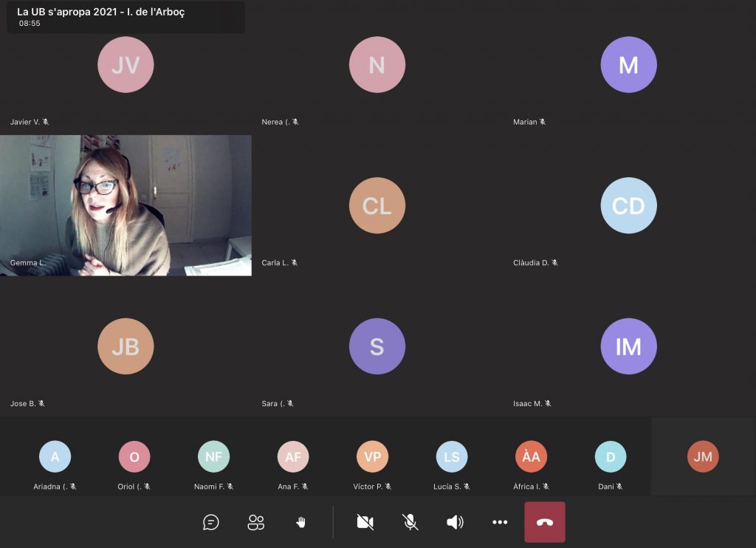Screen dimensions: 756x548
Task: Select the VP avatar for Víctor P.
Action: click(372, 456)
